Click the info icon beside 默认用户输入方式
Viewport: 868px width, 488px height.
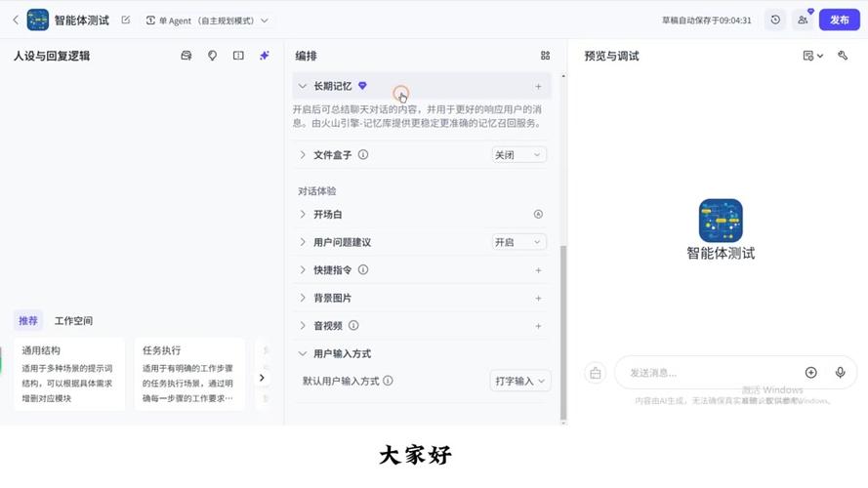(x=388, y=381)
